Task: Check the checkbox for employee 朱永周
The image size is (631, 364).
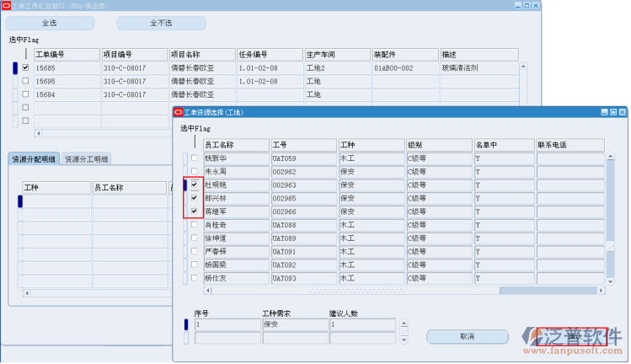Action: 195,171
